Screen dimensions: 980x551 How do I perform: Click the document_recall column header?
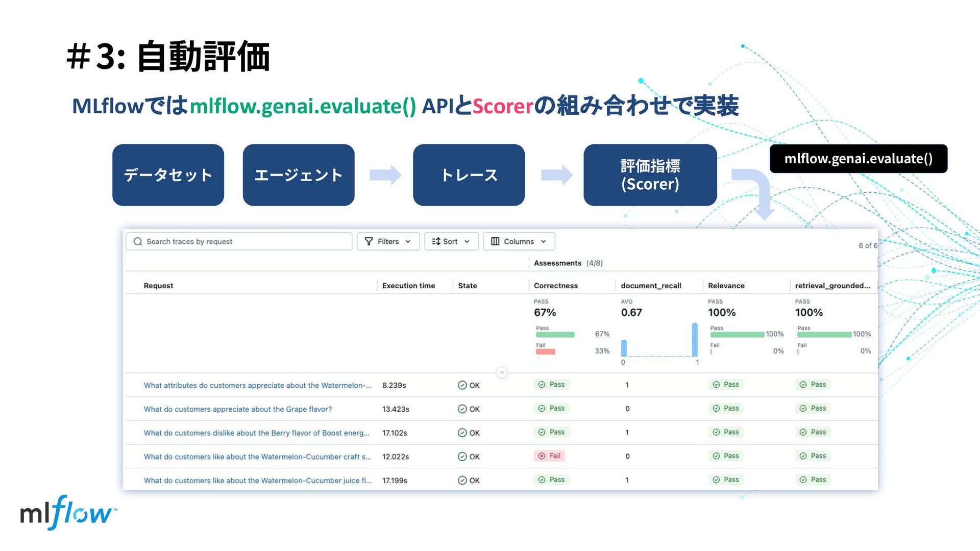coord(651,286)
